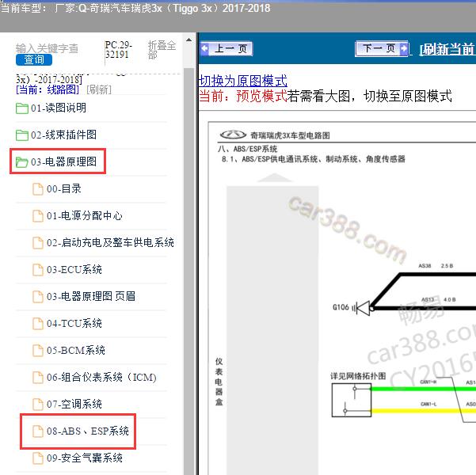The width and height of the screenshot is (476, 475).
Task: Click the 当前:线路图 link
Action: [48, 89]
